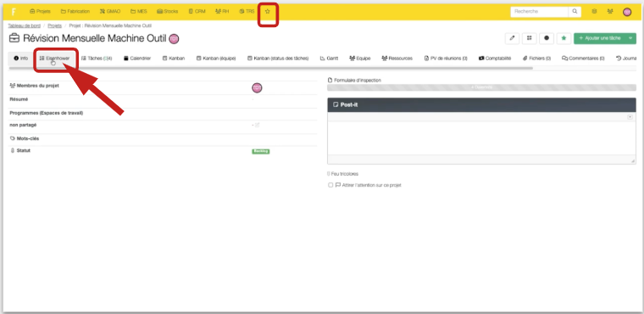Open the Fichiers tab
The image size is (644, 314).
click(536, 59)
